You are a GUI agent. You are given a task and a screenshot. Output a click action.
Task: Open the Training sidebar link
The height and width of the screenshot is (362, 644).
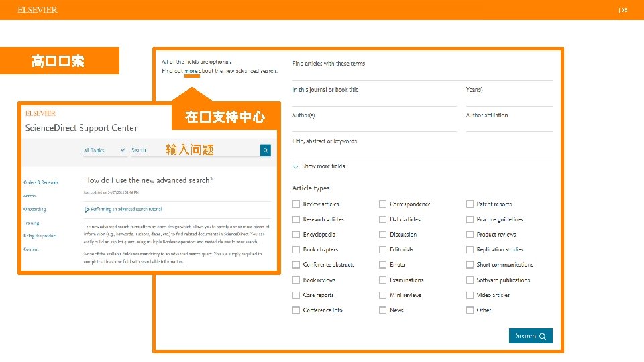click(32, 223)
